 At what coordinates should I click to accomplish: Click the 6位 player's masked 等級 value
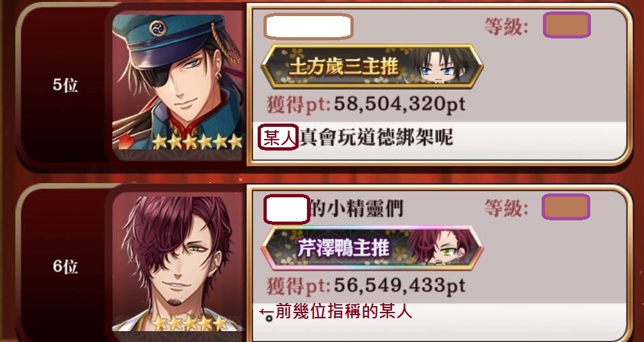click(x=566, y=207)
